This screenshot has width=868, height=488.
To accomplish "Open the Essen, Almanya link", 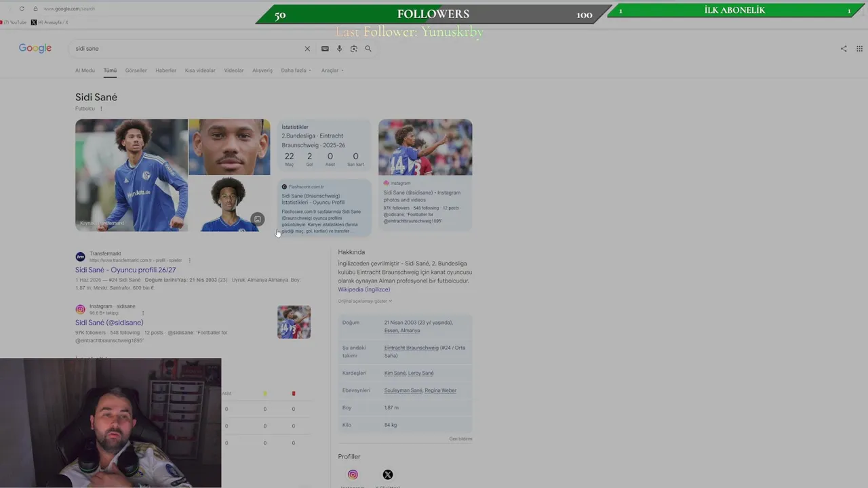I will (x=402, y=331).
